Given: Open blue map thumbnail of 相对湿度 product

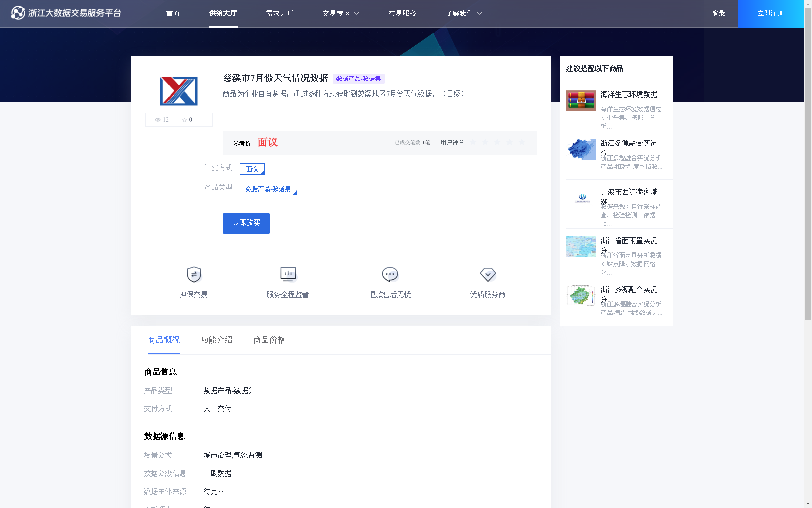Looking at the screenshot, I should (x=581, y=149).
